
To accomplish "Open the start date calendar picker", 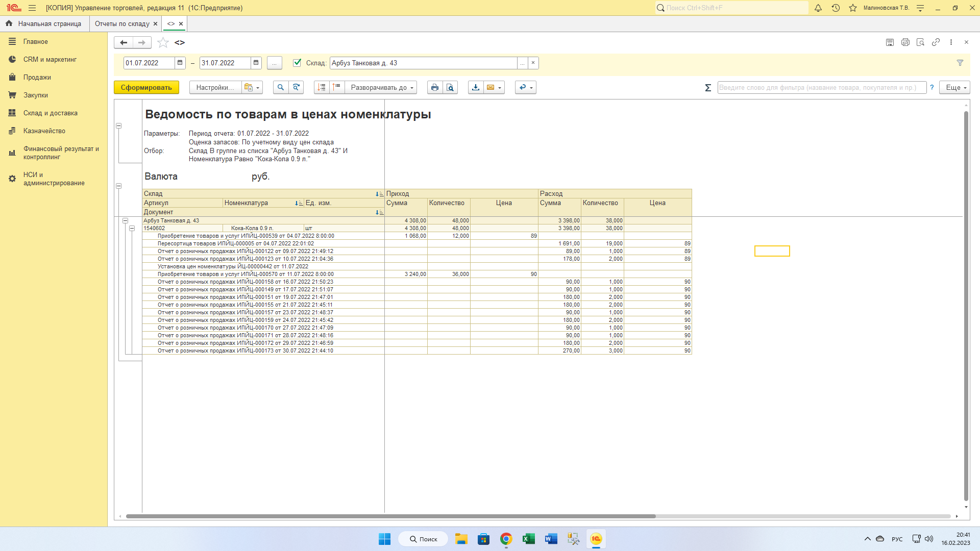I will (180, 63).
